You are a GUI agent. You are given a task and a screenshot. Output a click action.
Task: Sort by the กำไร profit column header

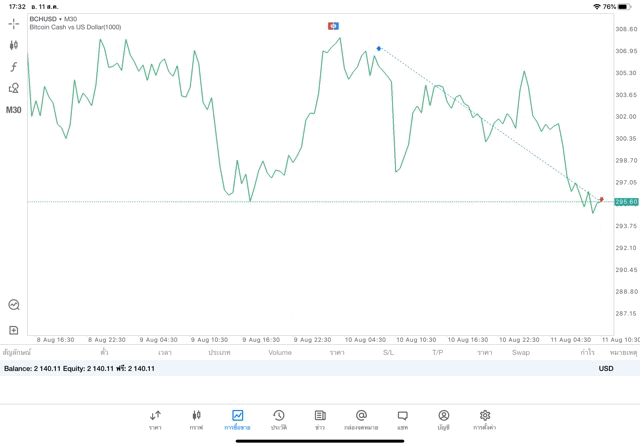click(587, 352)
